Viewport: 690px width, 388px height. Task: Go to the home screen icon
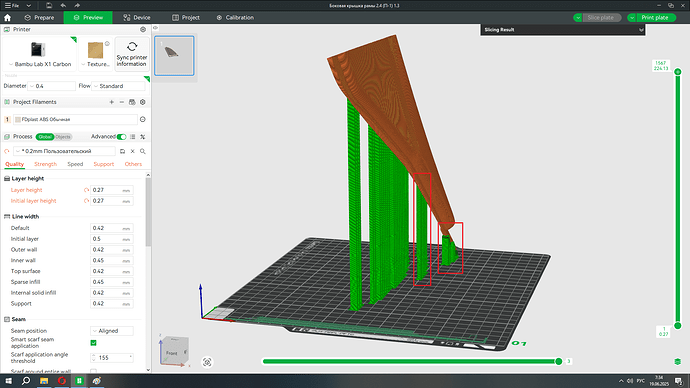7,18
